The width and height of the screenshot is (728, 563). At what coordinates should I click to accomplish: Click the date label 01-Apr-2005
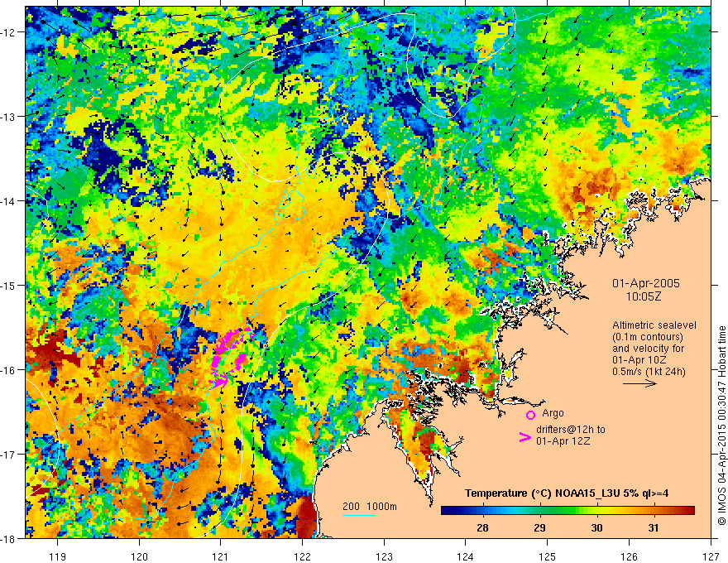pos(646,283)
